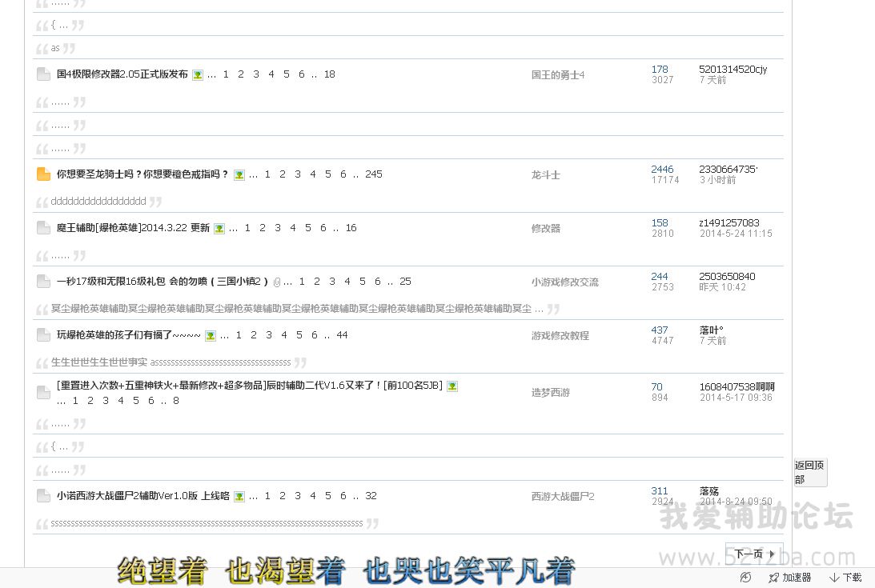The height and width of the screenshot is (588, 875).
Task: Open thread 你想要圣龙骑士吗？你想要橙色戒指吗？
Action: coord(142,174)
